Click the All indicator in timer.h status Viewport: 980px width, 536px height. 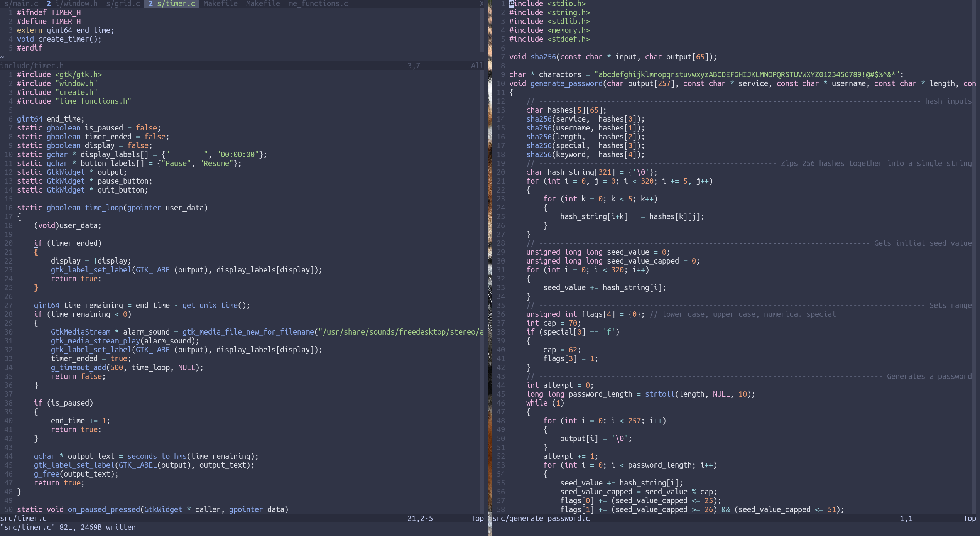tap(477, 66)
